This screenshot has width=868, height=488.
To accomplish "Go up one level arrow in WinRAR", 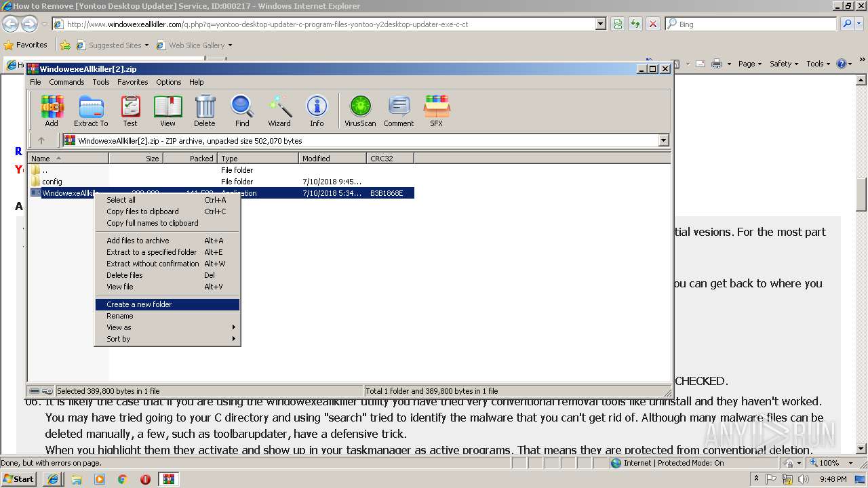I will click(x=41, y=140).
